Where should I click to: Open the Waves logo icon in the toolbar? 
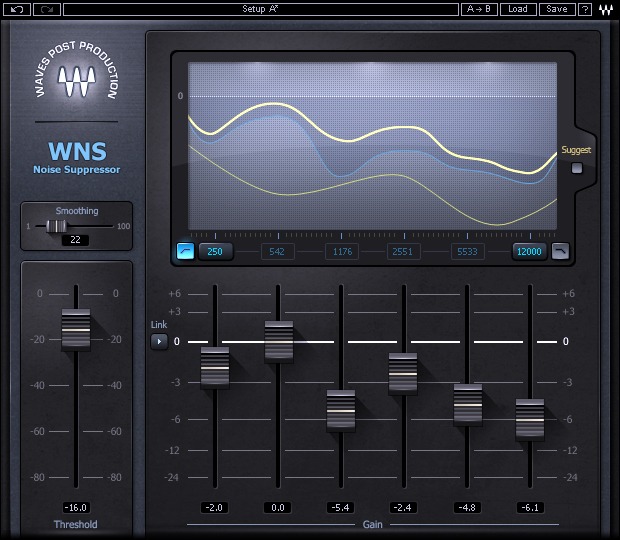pyautogui.click(x=605, y=9)
